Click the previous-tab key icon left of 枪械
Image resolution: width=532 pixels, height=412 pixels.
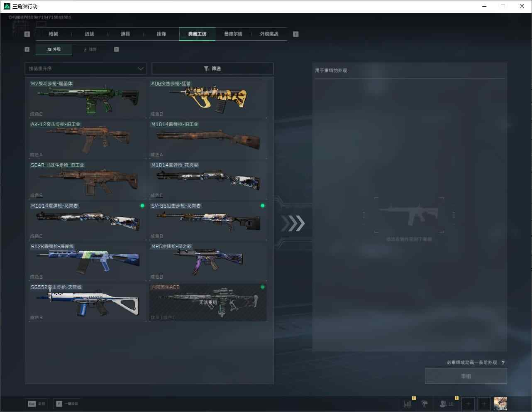pos(27,34)
